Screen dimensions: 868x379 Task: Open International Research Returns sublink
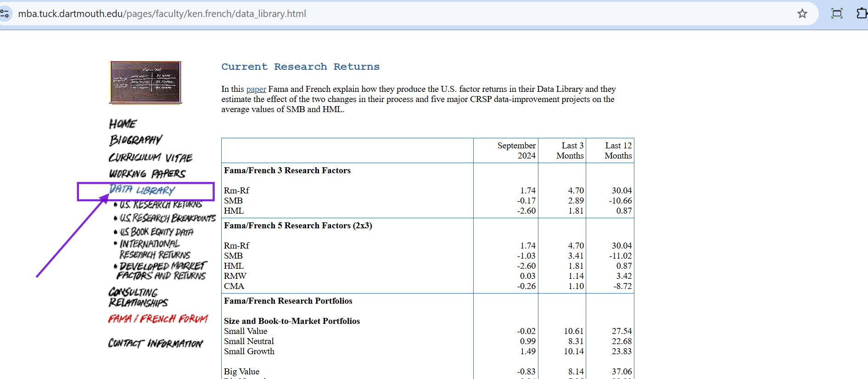pos(155,249)
